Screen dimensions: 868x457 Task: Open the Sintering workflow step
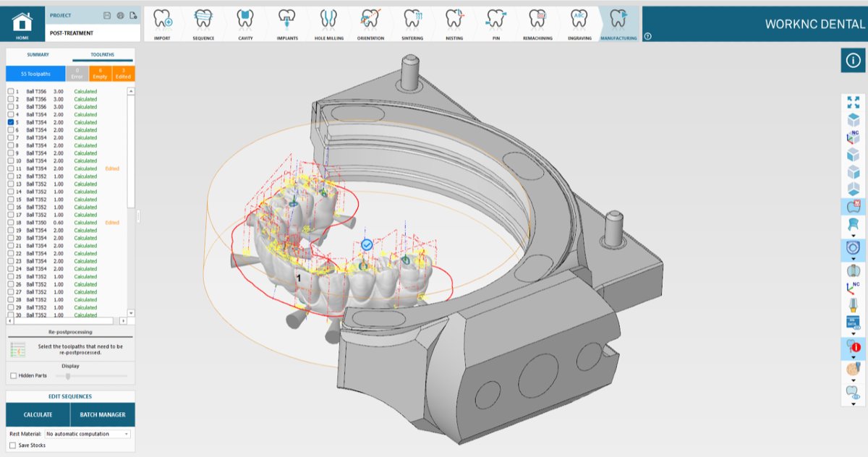[x=412, y=24]
